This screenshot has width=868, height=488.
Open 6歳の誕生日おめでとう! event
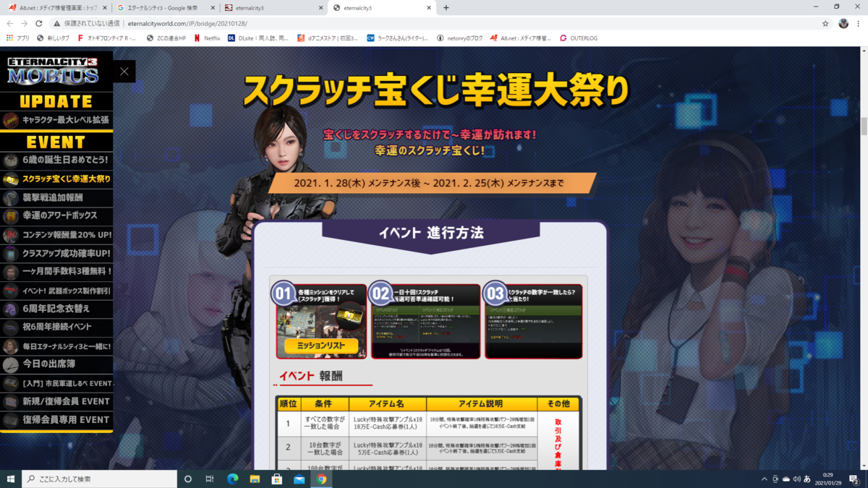56,160
